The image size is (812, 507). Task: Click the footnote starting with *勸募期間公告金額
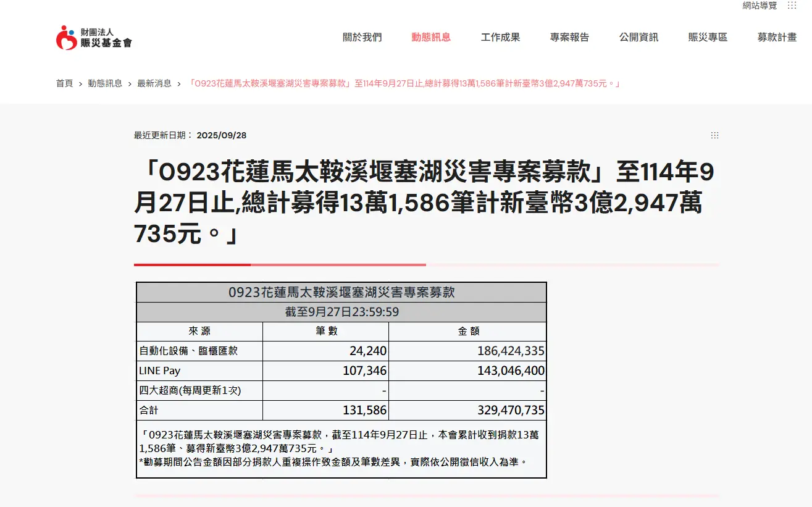click(x=333, y=462)
